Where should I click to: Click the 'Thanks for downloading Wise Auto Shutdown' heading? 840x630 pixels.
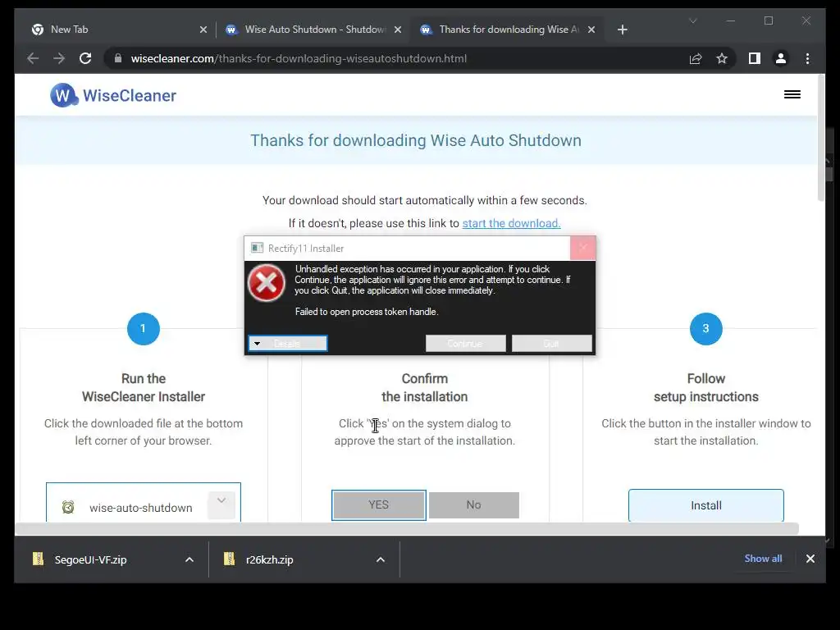(x=416, y=140)
